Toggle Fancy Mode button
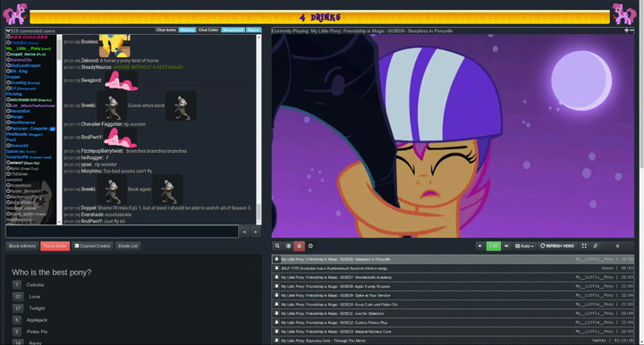This screenshot has width=644, height=345. point(55,246)
